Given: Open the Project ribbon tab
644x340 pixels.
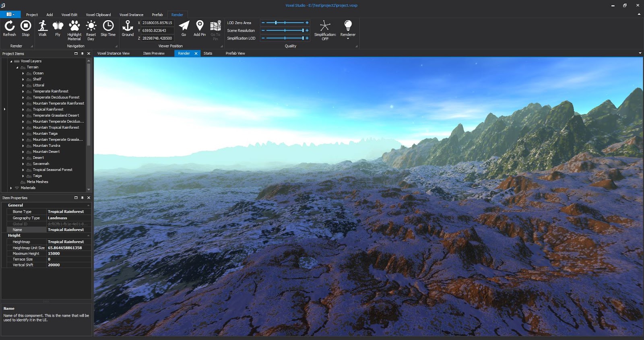Looking at the screenshot, I should 32,15.
